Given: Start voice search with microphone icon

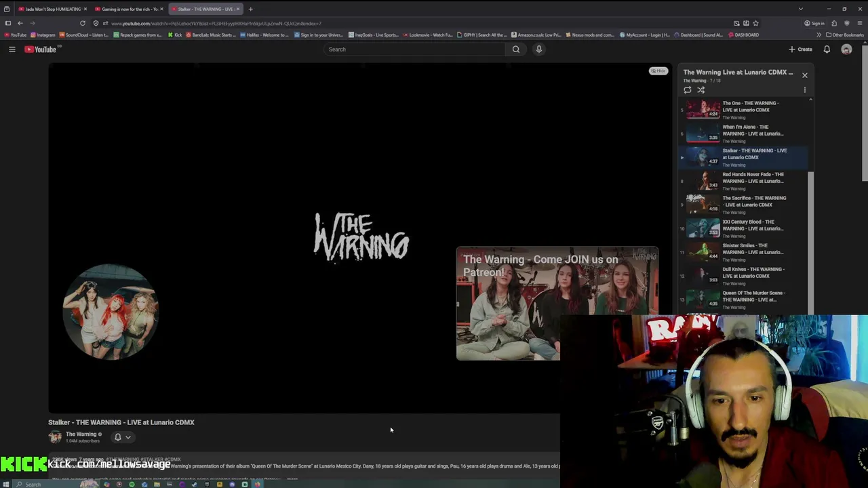Looking at the screenshot, I should [539, 49].
